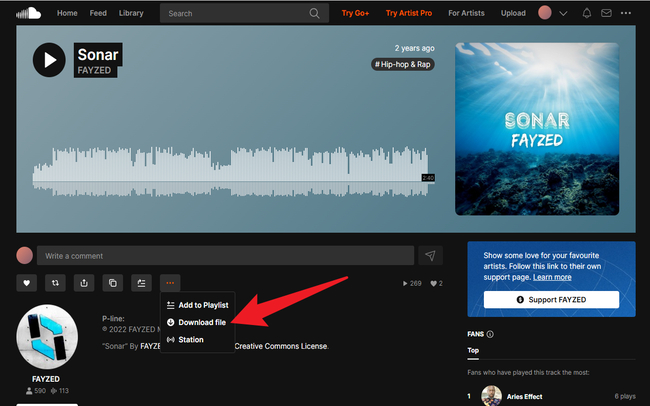This screenshot has height=406, width=650.
Task: Like the track with heart button
Action: (27, 283)
